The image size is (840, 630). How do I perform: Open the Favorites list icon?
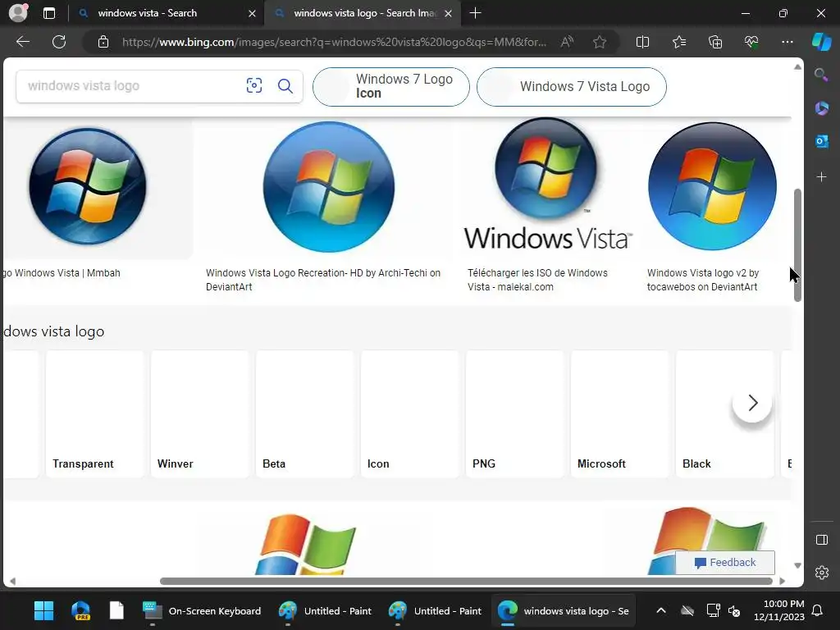[678, 42]
